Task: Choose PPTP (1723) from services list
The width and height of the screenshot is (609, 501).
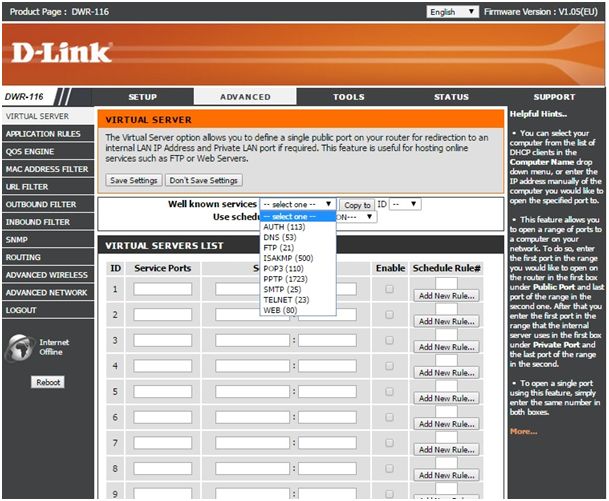Action: click(x=298, y=279)
